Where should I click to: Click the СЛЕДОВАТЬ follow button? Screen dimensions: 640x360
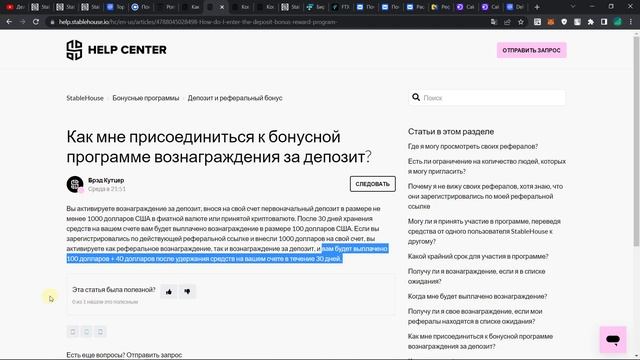[373, 184]
